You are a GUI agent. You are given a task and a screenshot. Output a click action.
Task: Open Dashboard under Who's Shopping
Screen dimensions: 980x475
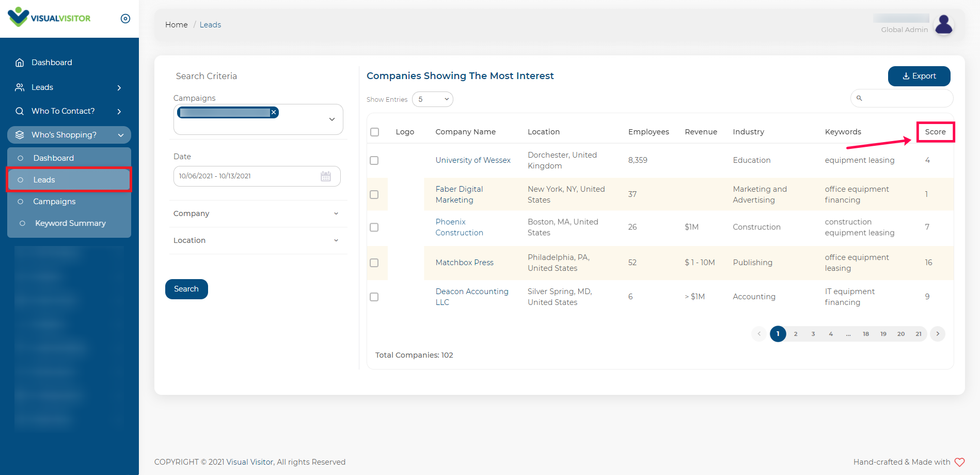click(x=54, y=158)
